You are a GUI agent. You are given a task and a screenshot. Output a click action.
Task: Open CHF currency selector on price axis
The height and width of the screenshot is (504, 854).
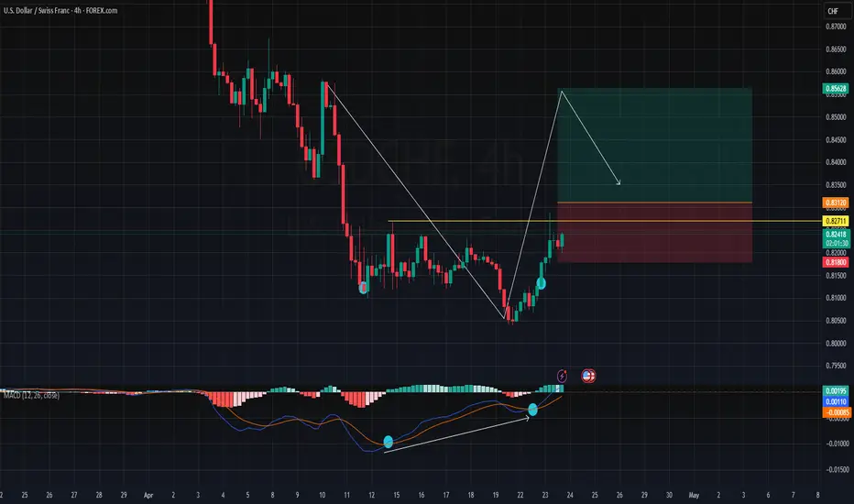tap(833, 11)
